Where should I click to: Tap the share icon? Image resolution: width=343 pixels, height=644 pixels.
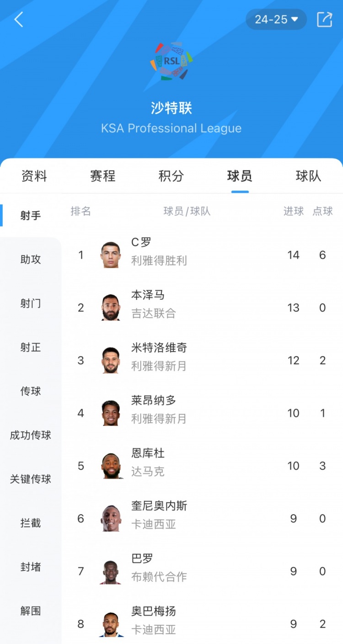coord(324,19)
